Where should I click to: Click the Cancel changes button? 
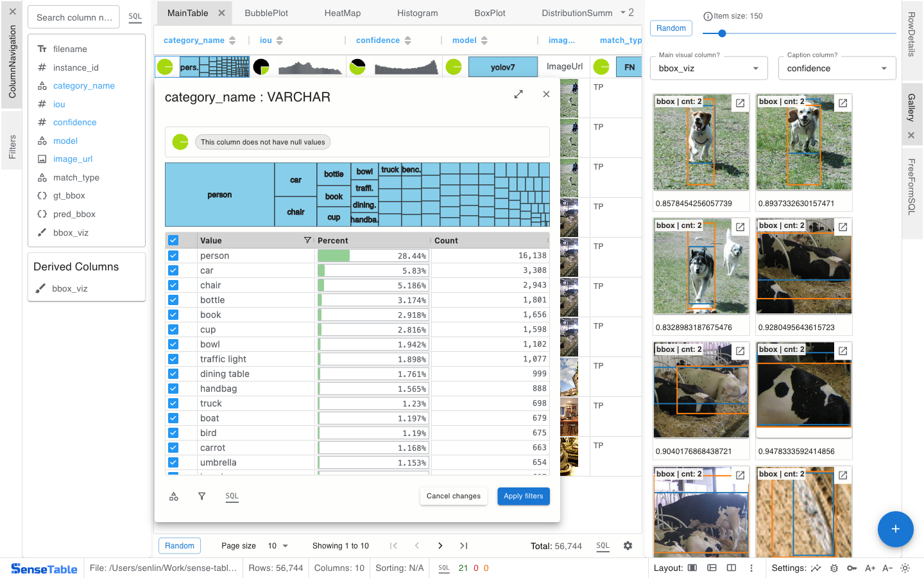[x=453, y=496]
